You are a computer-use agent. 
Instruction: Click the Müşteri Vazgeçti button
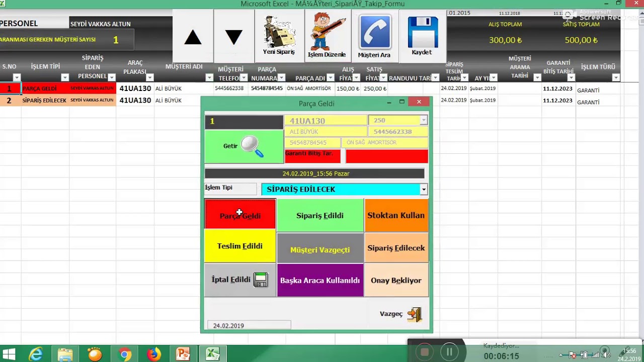click(320, 248)
